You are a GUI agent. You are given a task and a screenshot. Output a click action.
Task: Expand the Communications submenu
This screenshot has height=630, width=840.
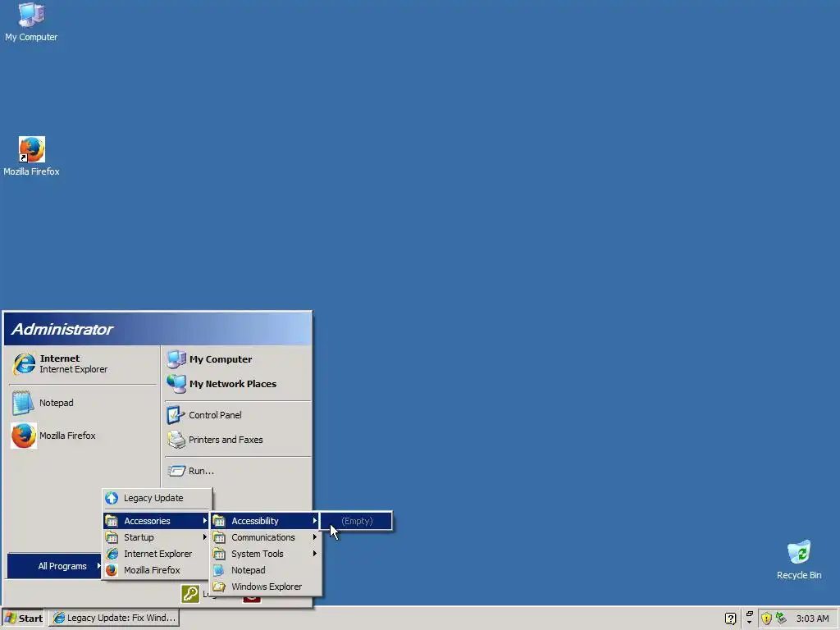click(265, 537)
